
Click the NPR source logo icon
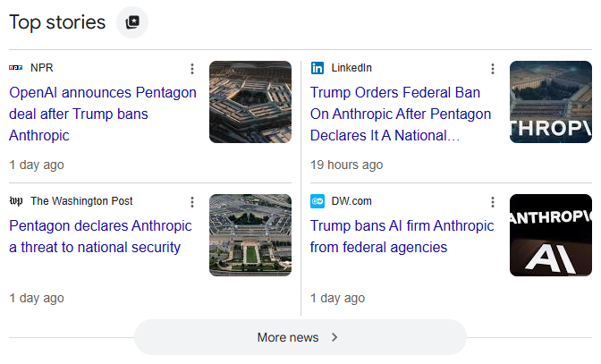click(x=16, y=68)
